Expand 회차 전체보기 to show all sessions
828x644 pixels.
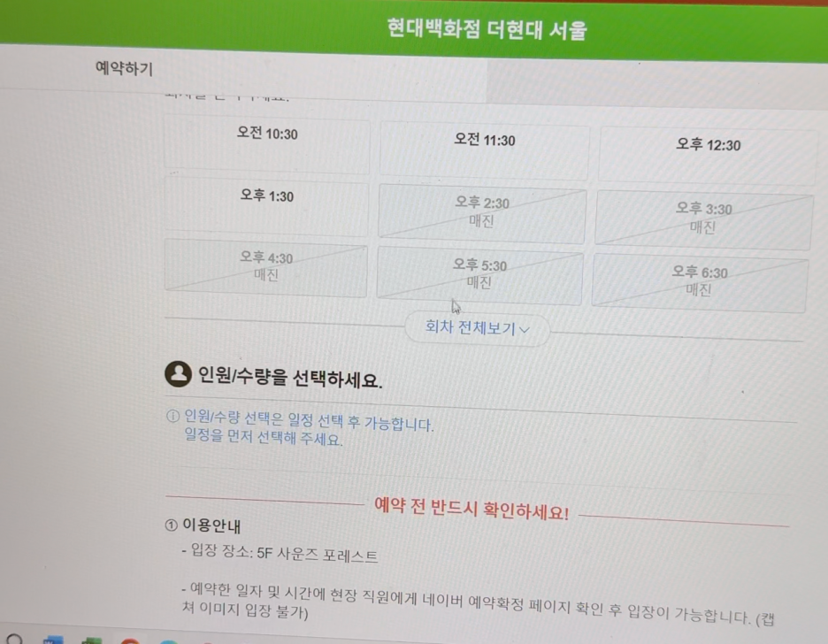[x=477, y=328]
